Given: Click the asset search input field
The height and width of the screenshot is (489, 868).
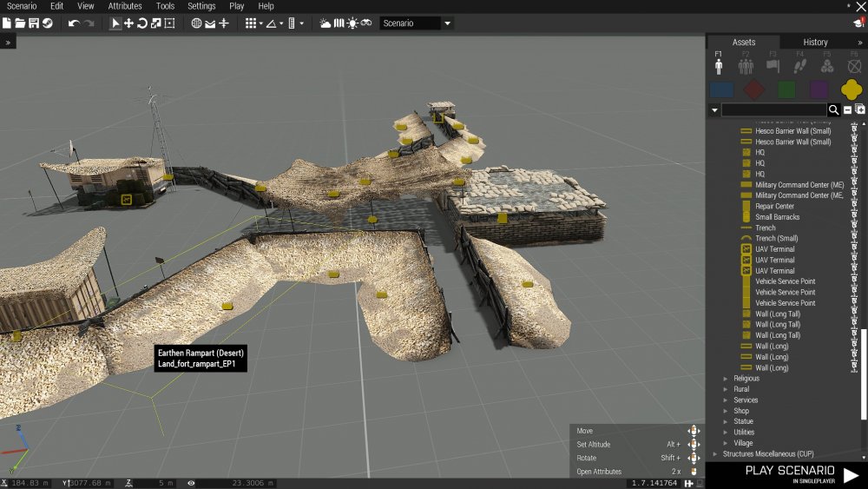Looking at the screenshot, I should coord(773,109).
